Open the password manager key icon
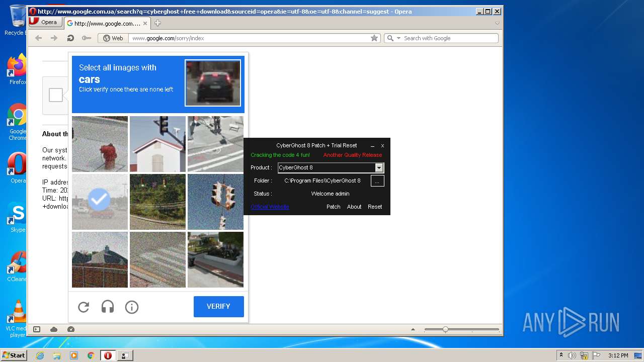 pyautogui.click(x=86, y=38)
